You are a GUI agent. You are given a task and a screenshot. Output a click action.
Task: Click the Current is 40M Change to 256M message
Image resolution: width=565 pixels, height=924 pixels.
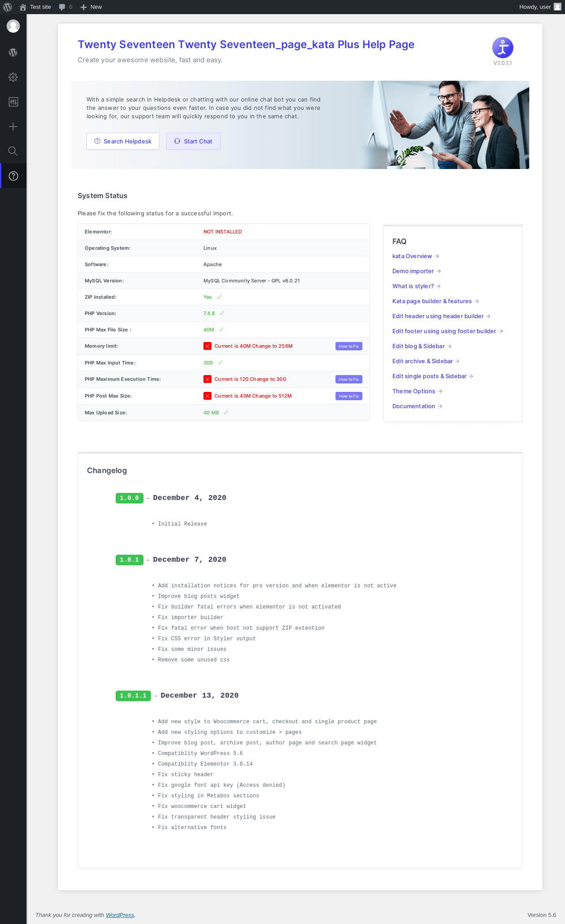pyautogui.click(x=253, y=346)
